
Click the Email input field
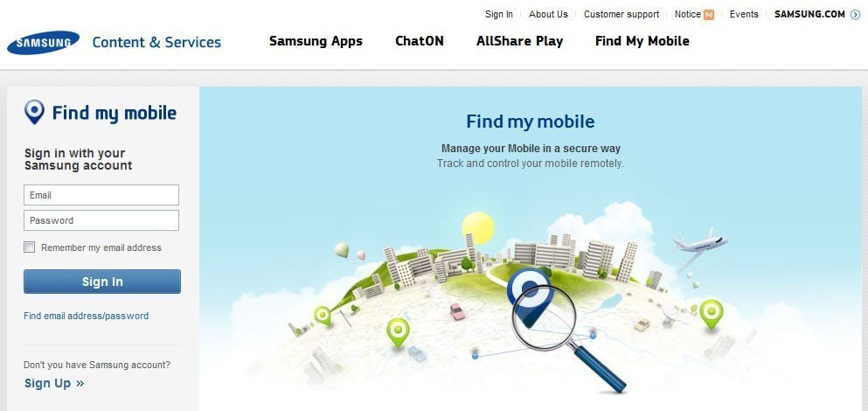[x=101, y=195]
